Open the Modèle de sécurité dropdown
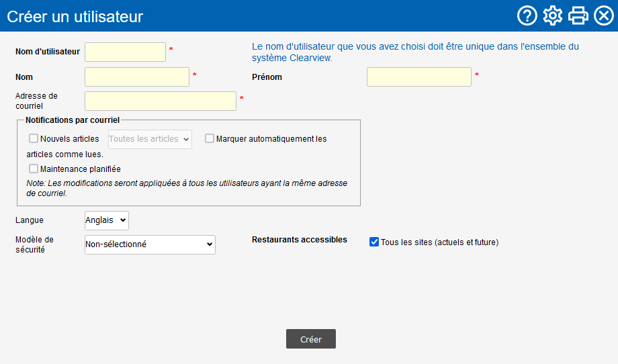 click(150, 244)
